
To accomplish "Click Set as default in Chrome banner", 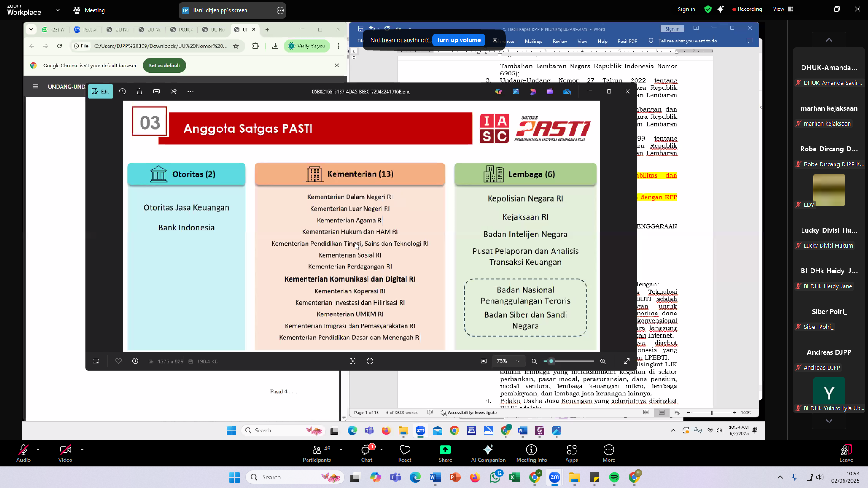I will pyautogui.click(x=165, y=66).
